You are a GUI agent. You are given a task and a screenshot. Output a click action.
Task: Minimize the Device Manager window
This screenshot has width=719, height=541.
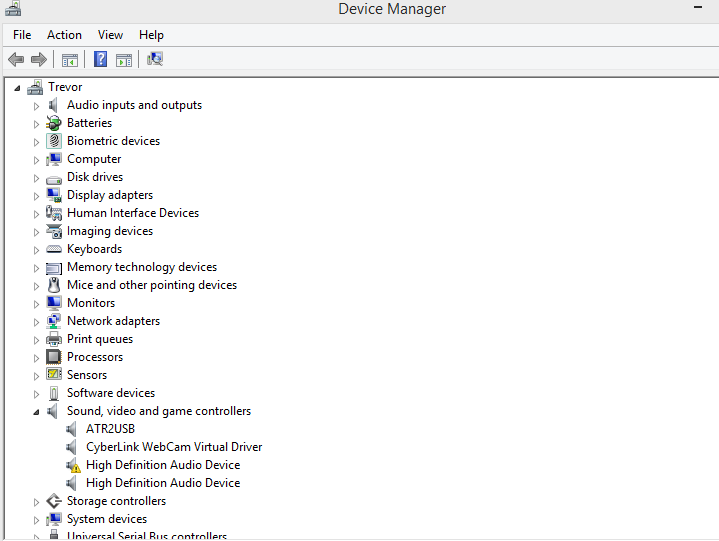697,8
